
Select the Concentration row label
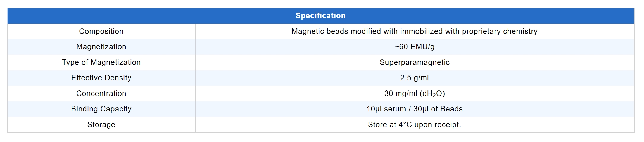101,94
